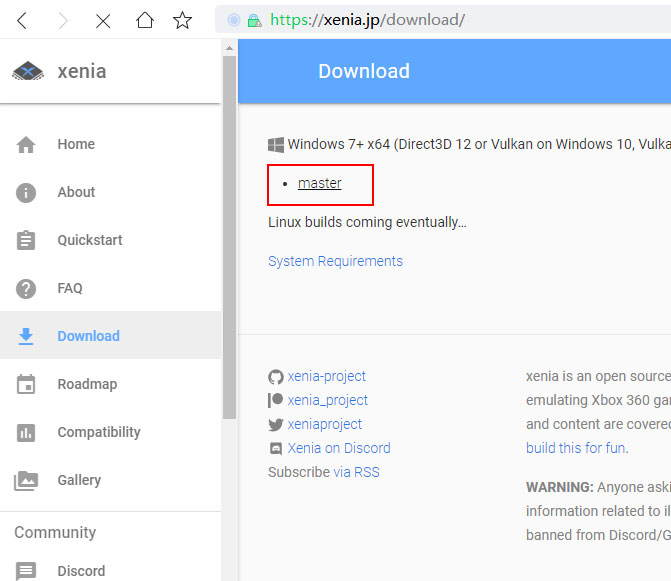The height and width of the screenshot is (581, 671).
Task: Visit the xenia-project GitHub link
Action: (x=327, y=376)
